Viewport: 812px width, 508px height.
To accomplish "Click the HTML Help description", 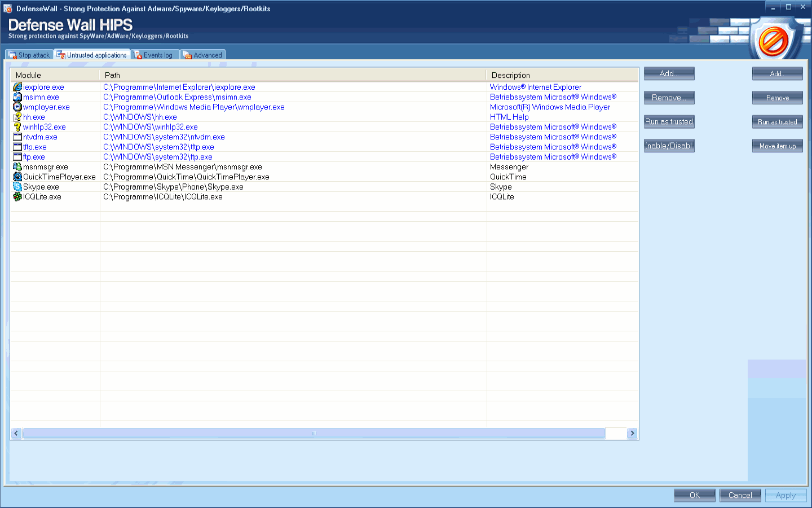I will coord(509,117).
